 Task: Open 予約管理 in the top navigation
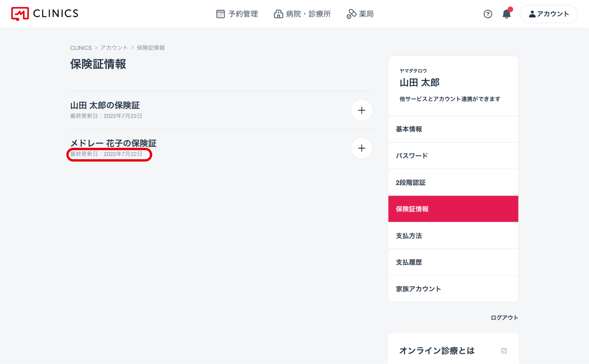tap(237, 14)
